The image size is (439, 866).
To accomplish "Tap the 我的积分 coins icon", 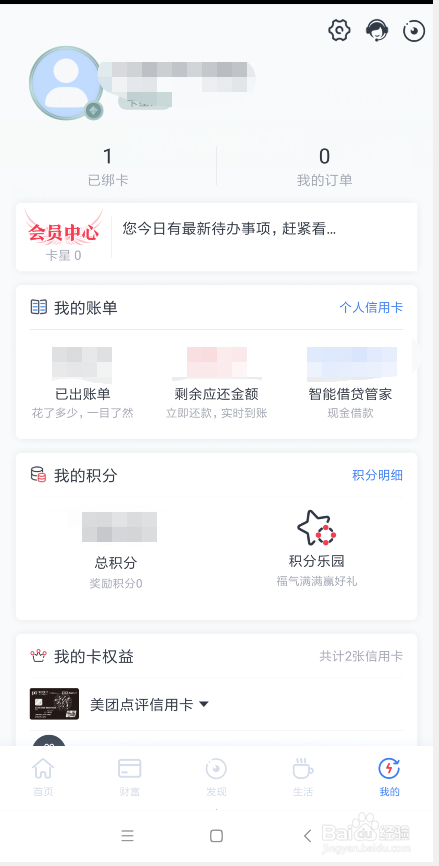I will point(39,474).
